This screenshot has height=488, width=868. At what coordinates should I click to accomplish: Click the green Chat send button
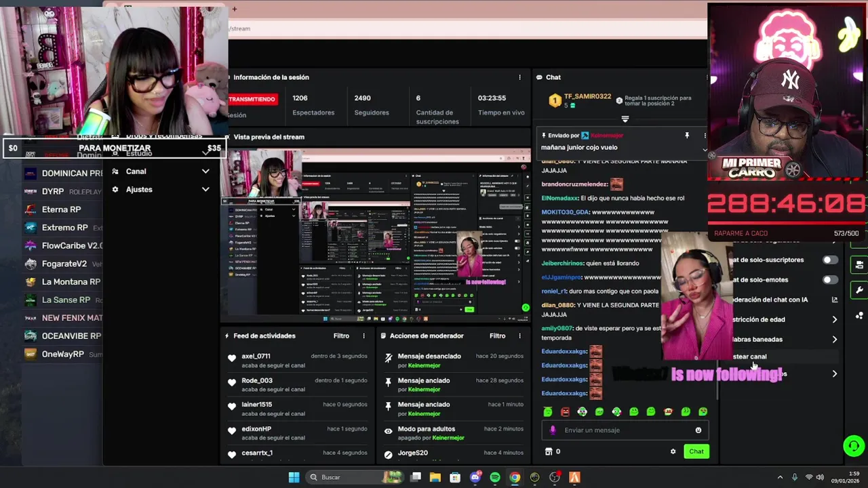(x=696, y=451)
